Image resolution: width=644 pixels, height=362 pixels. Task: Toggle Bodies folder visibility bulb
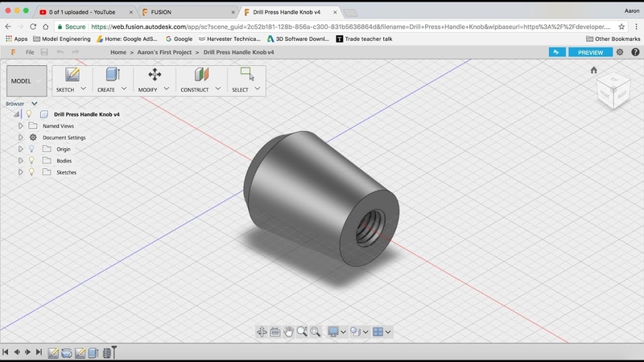31,160
